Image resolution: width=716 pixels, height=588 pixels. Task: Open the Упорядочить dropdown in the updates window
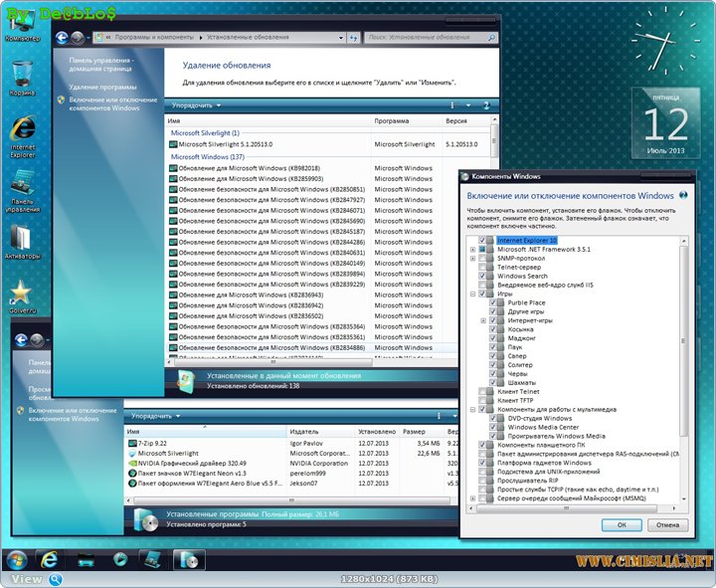pos(196,104)
